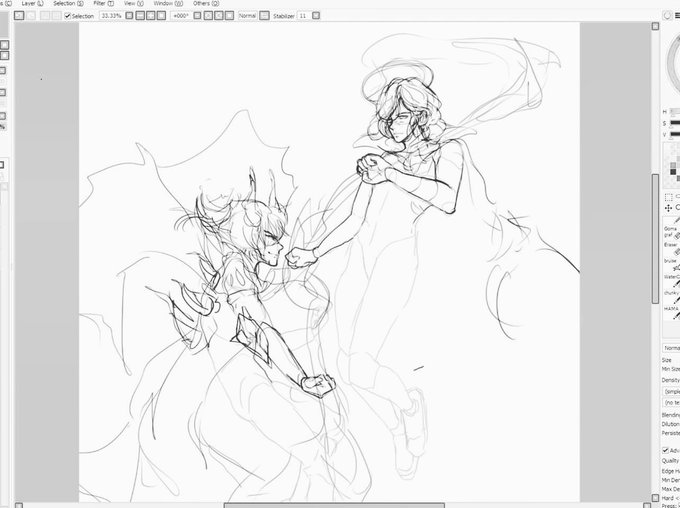Select the rectangular Selection tool
Screen dimensions: 680x508
click(x=669, y=197)
